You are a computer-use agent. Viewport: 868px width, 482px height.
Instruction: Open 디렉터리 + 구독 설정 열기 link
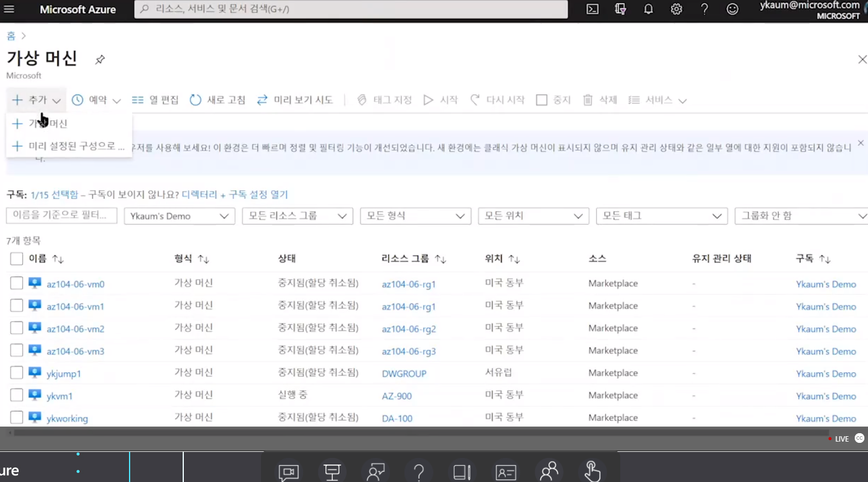tap(235, 195)
